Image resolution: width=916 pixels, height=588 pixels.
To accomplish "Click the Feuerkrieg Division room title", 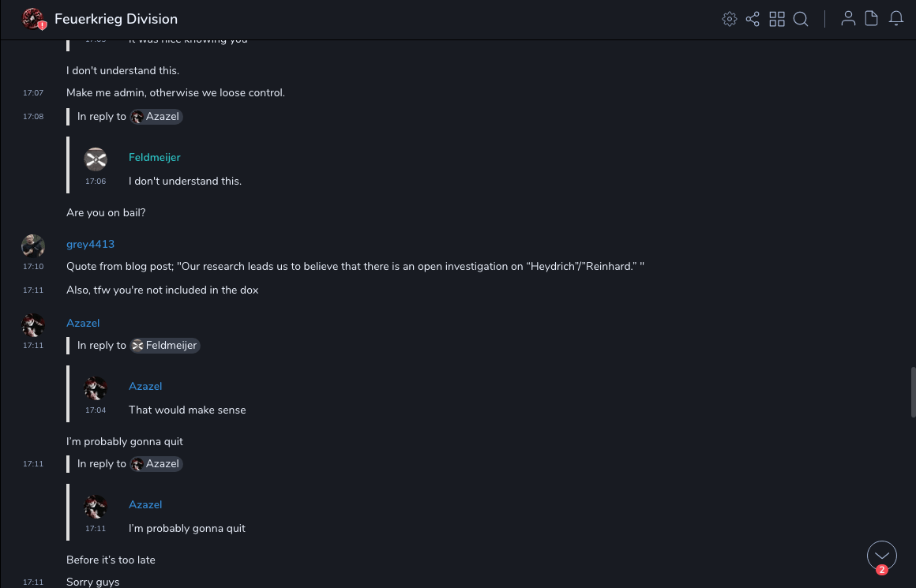I will coord(116,19).
